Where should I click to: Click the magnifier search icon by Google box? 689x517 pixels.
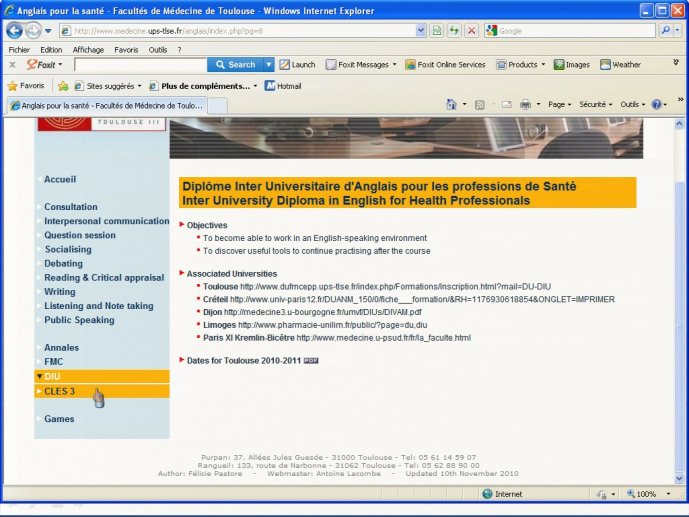tap(665, 30)
